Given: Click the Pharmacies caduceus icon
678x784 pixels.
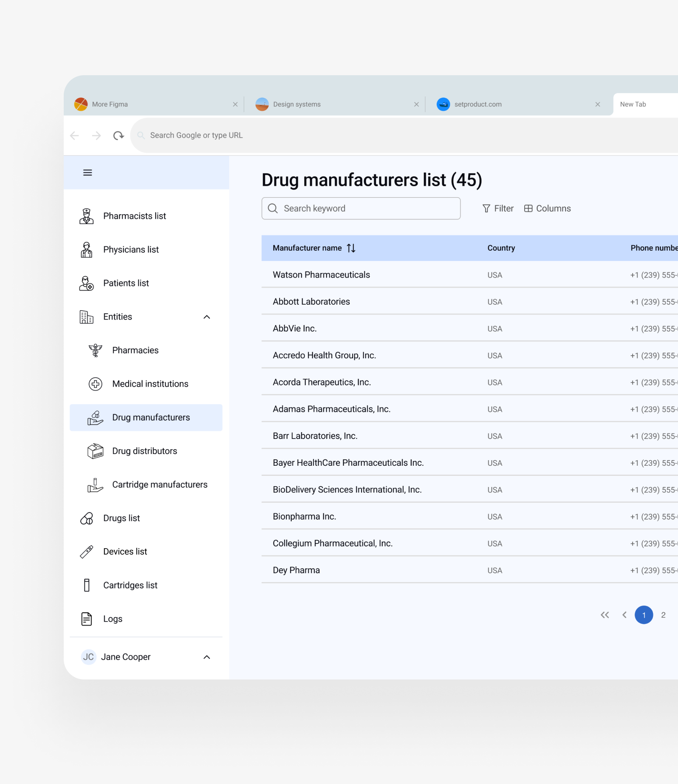Looking at the screenshot, I should click(96, 350).
